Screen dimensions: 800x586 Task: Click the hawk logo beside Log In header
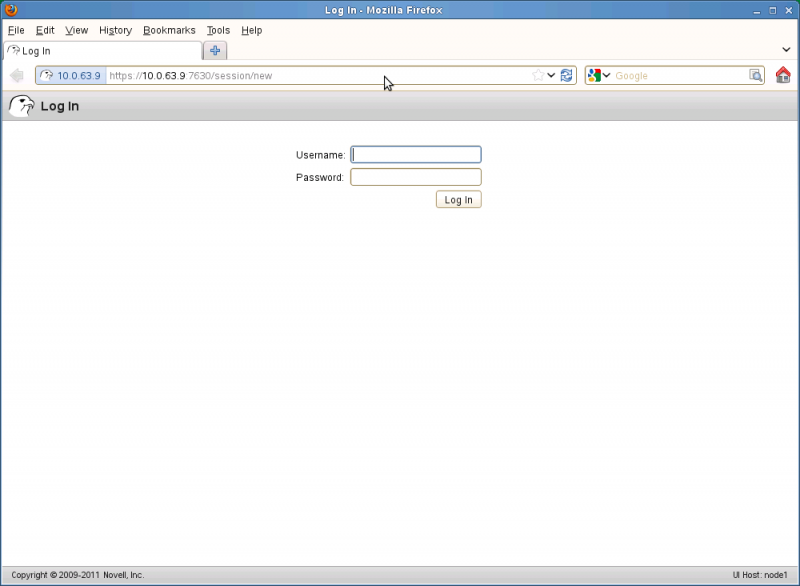click(21, 106)
